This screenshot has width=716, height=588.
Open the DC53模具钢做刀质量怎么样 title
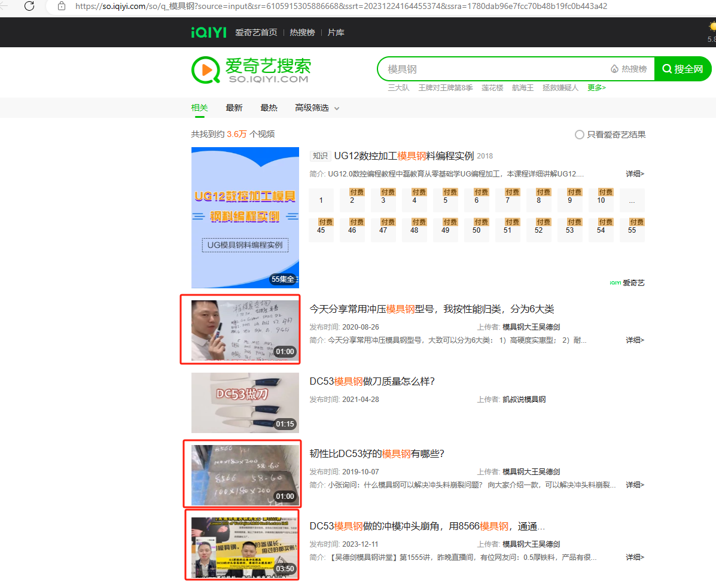click(x=372, y=382)
